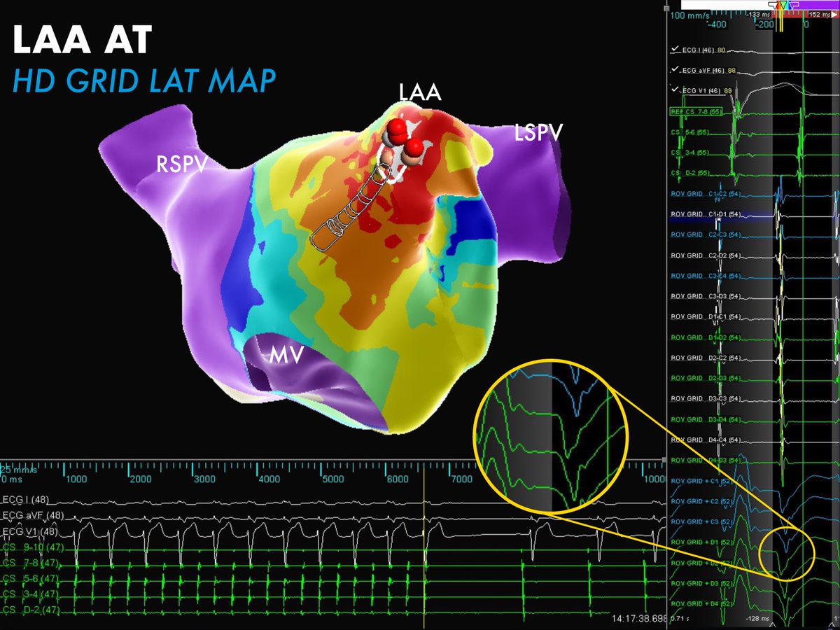This screenshot has width=840, height=630.
Task: Click the 152 ms window end value
Action: pos(818,14)
